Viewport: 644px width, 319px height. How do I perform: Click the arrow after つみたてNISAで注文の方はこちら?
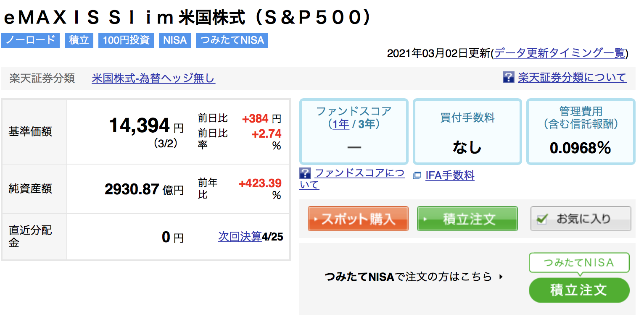pyautogui.click(x=500, y=277)
